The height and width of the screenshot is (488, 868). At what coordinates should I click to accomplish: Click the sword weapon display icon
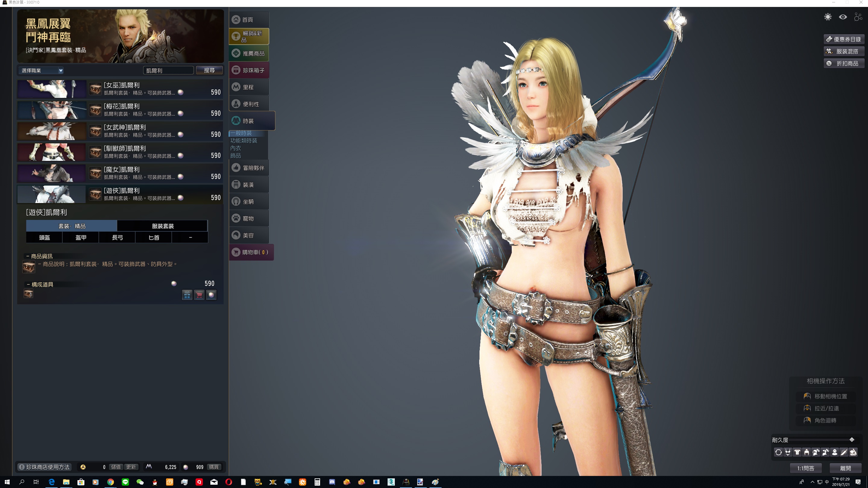coord(844,452)
